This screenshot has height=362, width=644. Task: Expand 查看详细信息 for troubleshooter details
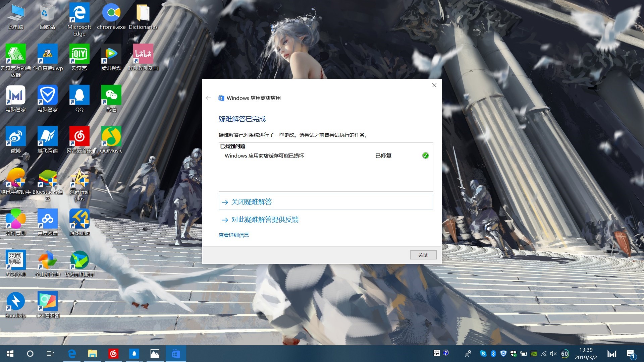(234, 235)
